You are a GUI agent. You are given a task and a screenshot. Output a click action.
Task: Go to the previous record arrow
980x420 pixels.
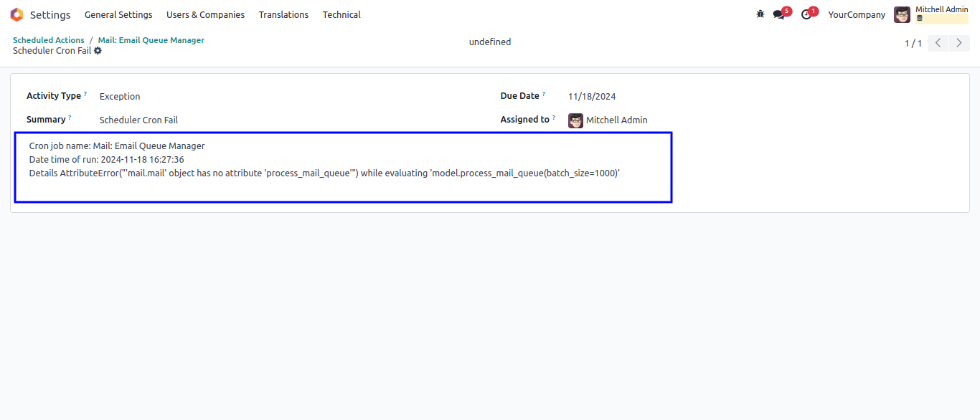[x=938, y=43]
